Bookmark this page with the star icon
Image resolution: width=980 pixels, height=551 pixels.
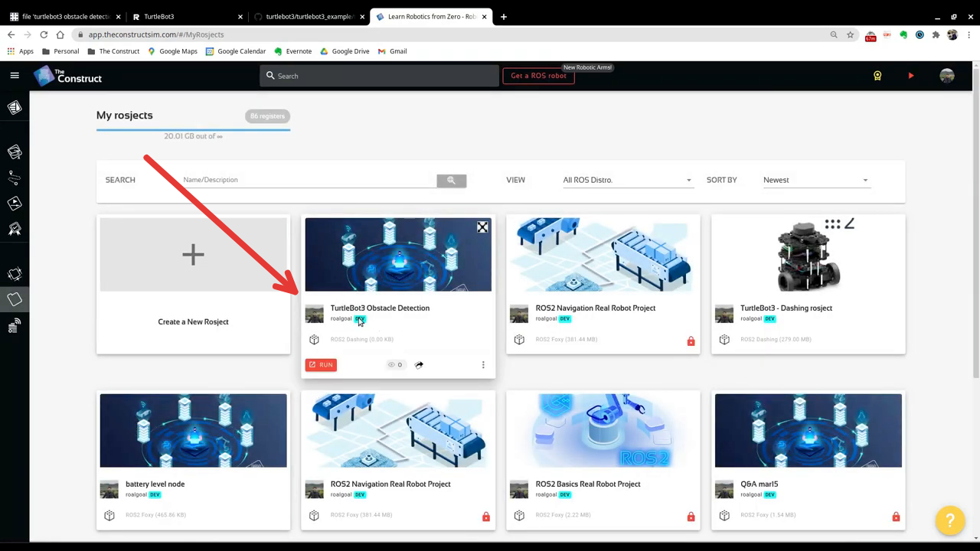[850, 34]
